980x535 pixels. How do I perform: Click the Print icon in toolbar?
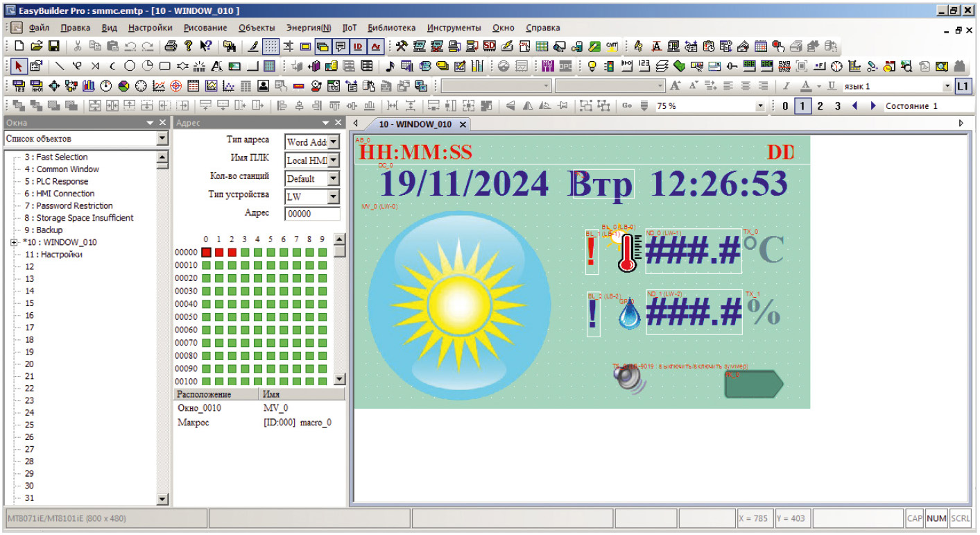tap(171, 46)
